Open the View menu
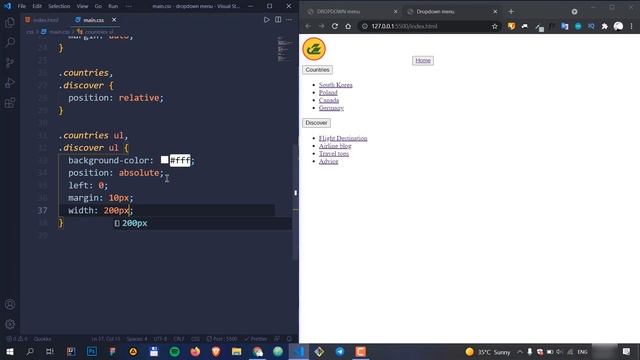 coord(82,6)
